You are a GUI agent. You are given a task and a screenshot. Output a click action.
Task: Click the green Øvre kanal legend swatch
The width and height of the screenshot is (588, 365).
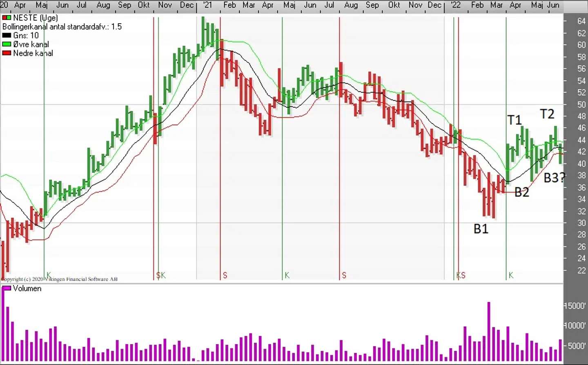click(x=7, y=44)
